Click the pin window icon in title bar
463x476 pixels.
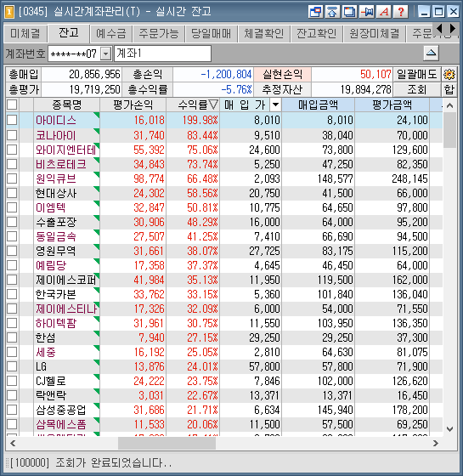pyautogui.click(x=366, y=12)
